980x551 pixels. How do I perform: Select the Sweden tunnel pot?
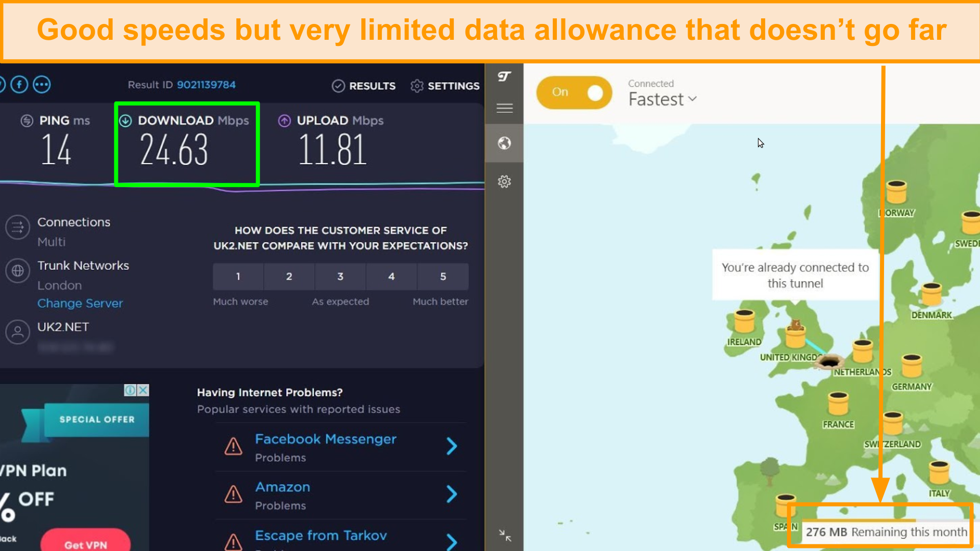pos(970,223)
